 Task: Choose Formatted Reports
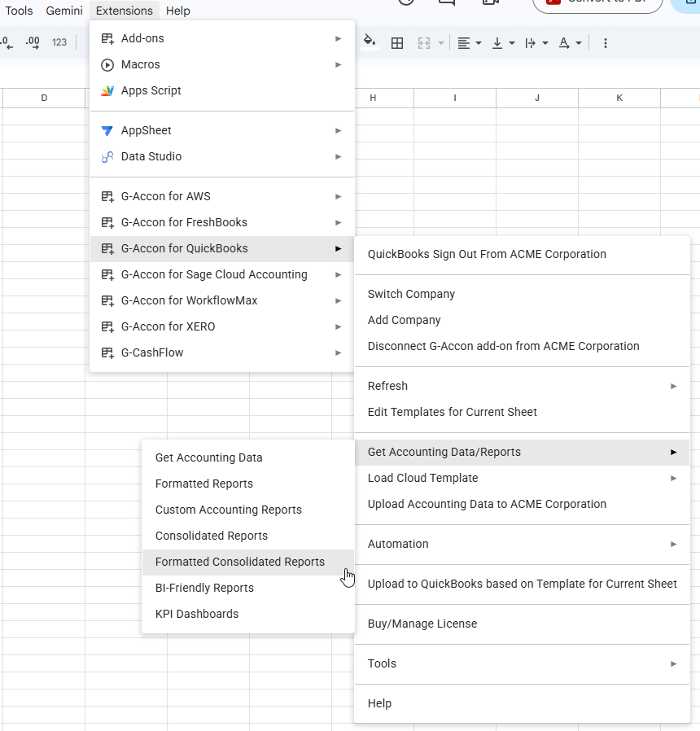point(248,484)
